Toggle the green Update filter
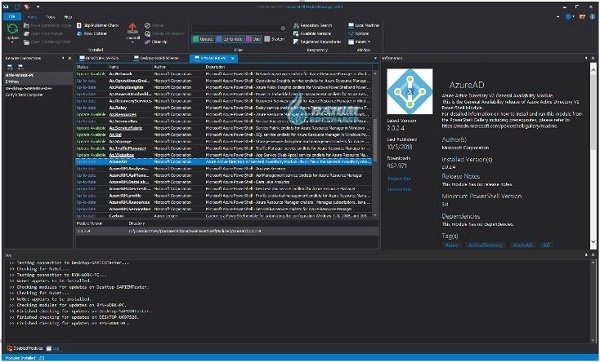 (203, 39)
